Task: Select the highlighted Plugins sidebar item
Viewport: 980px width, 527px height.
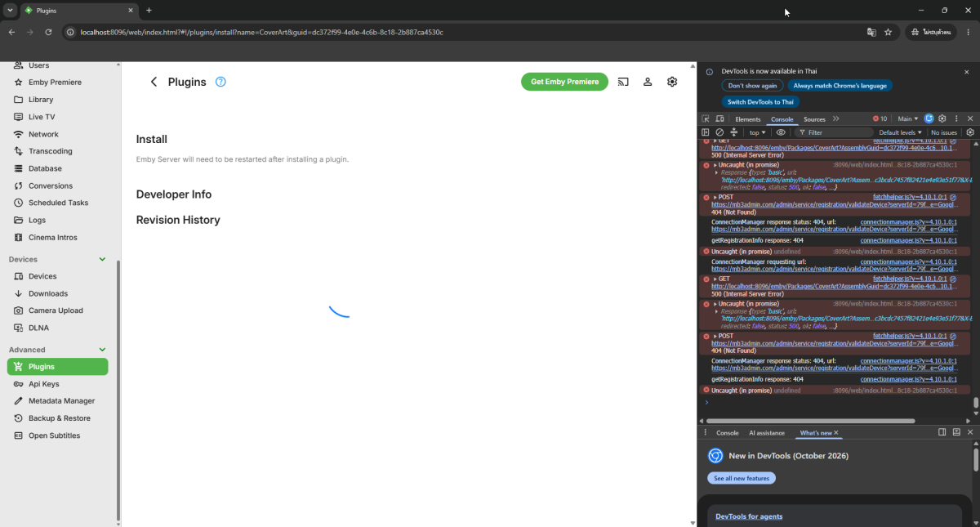Action: coord(57,367)
